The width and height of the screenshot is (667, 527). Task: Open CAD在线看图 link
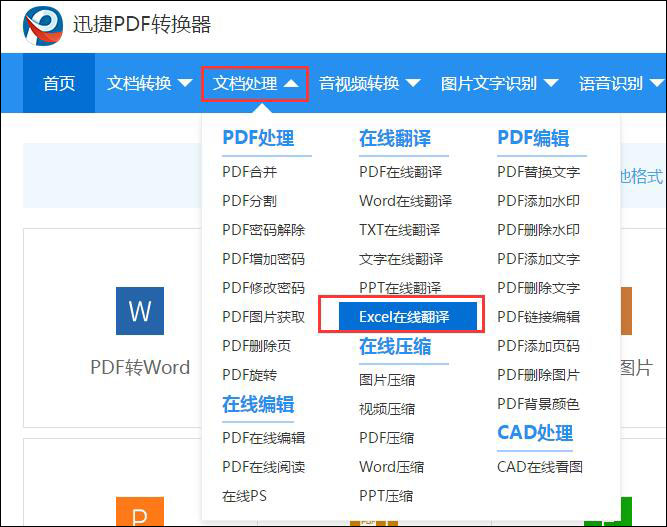[x=540, y=467]
